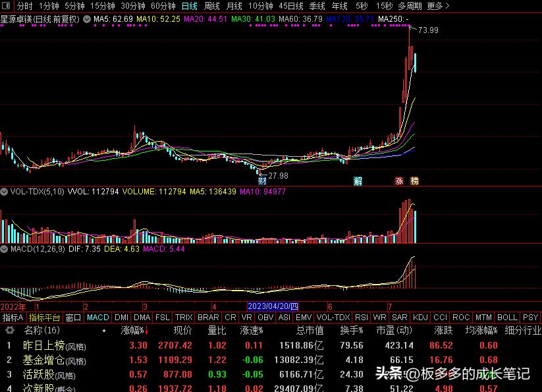Open the MACD indicator panel

(x=97, y=317)
